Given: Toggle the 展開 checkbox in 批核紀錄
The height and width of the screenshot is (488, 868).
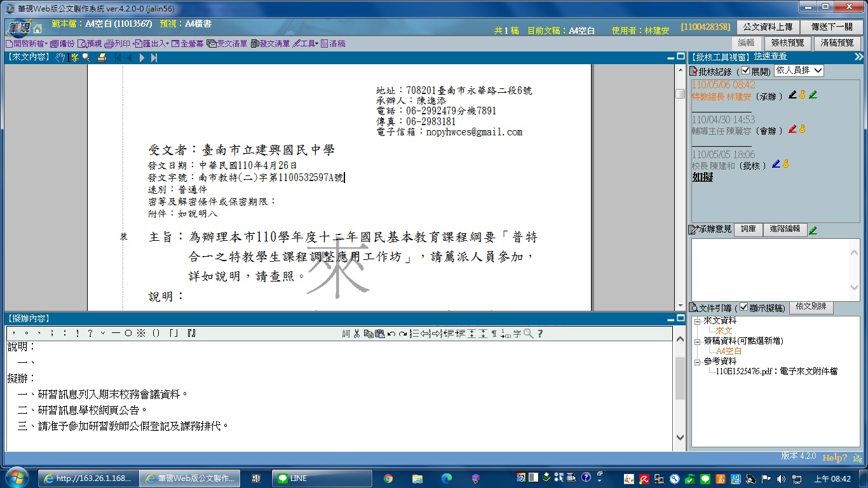Looking at the screenshot, I should coord(746,71).
